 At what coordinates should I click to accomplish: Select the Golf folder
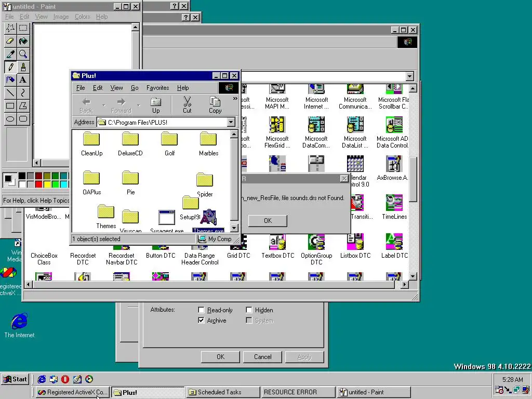tap(169, 144)
